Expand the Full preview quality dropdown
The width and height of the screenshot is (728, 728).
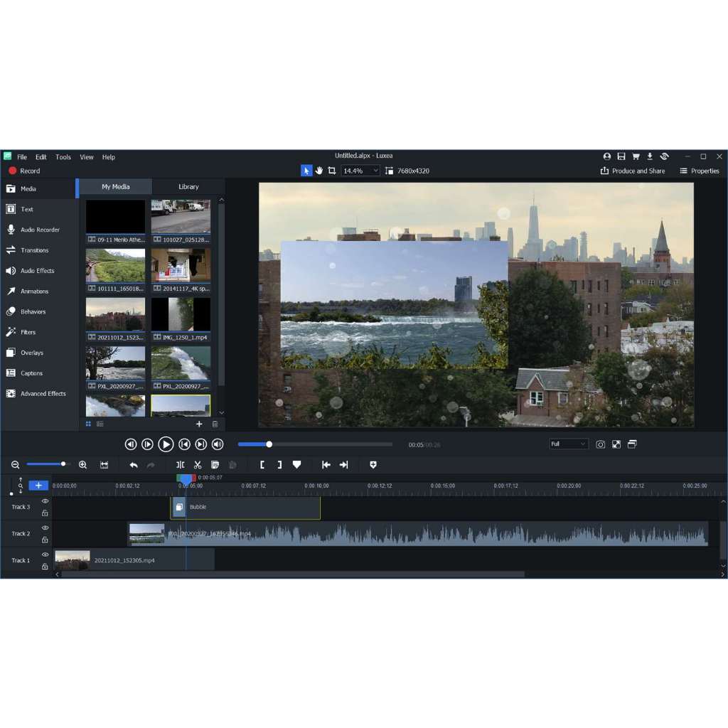[x=569, y=444]
